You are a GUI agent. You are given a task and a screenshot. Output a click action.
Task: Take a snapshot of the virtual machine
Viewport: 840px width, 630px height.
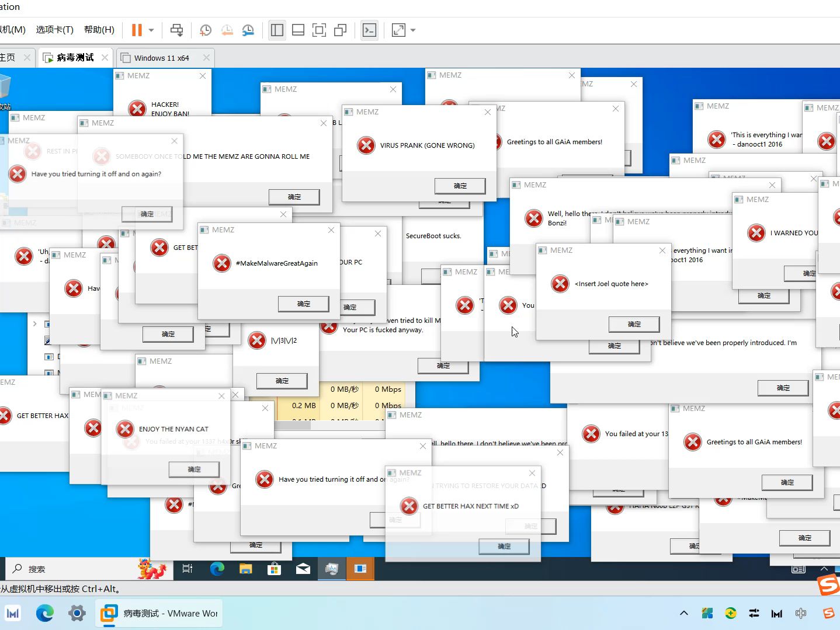[205, 30]
